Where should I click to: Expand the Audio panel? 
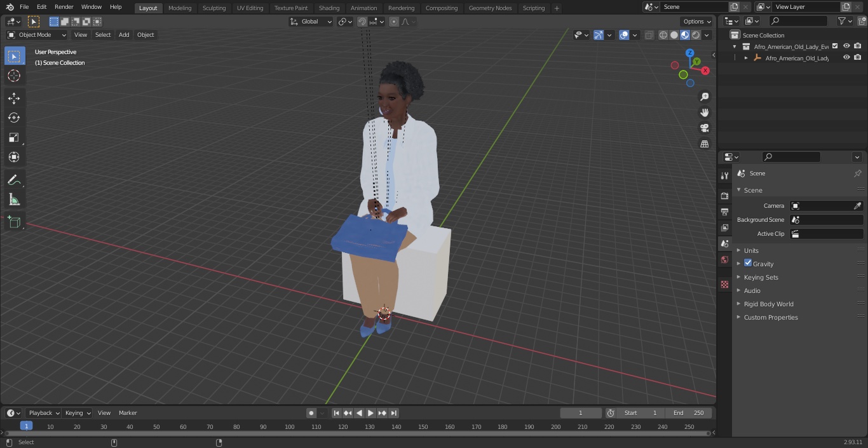[752, 290]
